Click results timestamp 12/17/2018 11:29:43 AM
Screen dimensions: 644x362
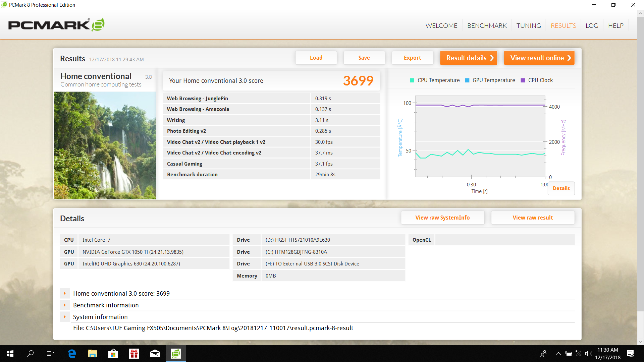click(116, 60)
